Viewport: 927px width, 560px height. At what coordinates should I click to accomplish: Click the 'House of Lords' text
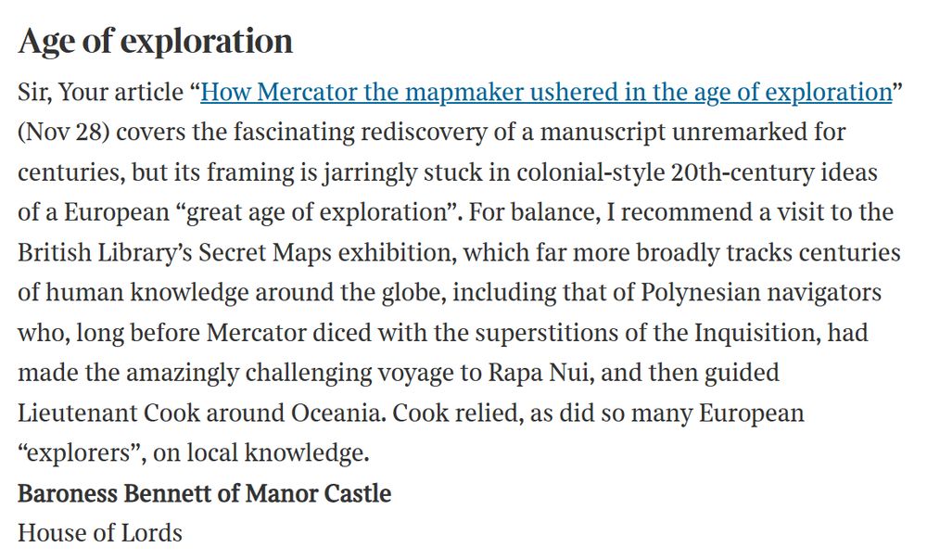(x=99, y=532)
